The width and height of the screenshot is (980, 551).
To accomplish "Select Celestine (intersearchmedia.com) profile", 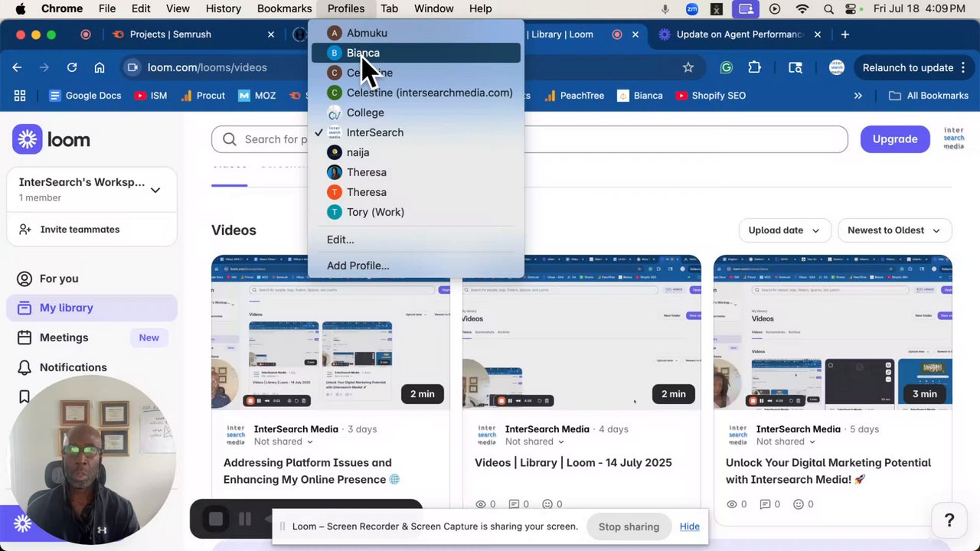I will coord(415,93).
